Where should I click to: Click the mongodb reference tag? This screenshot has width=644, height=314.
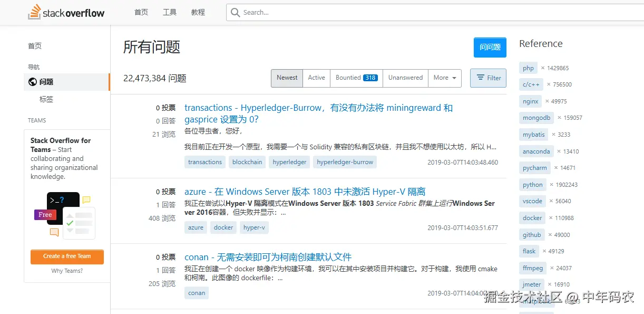[x=536, y=118]
